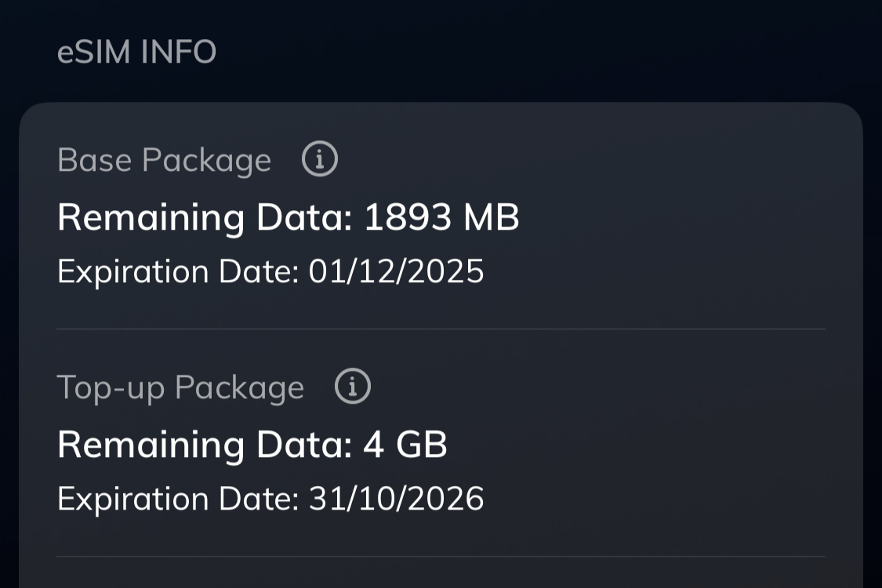Click the divider line below Top-up Package
This screenshot has width=882, height=588.
[x=441, y=557]
